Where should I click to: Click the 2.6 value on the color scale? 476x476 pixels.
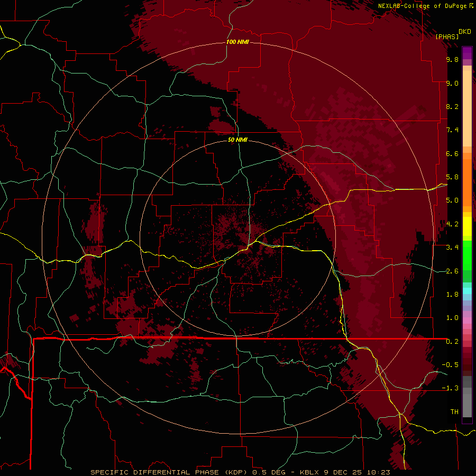point(452,271)
